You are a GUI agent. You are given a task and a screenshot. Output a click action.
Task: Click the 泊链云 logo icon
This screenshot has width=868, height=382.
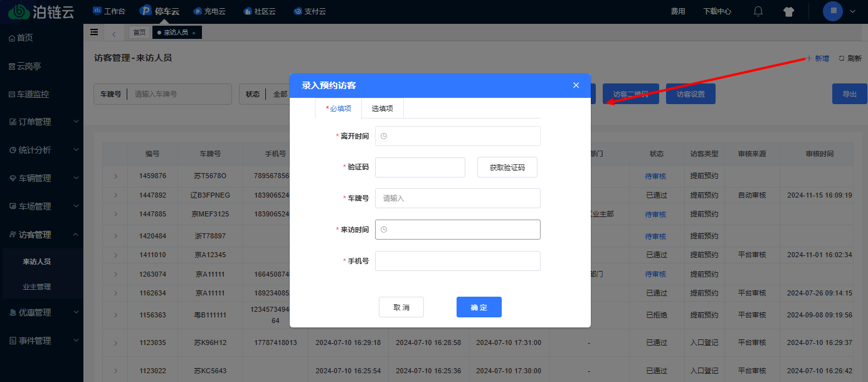point(19,11)
